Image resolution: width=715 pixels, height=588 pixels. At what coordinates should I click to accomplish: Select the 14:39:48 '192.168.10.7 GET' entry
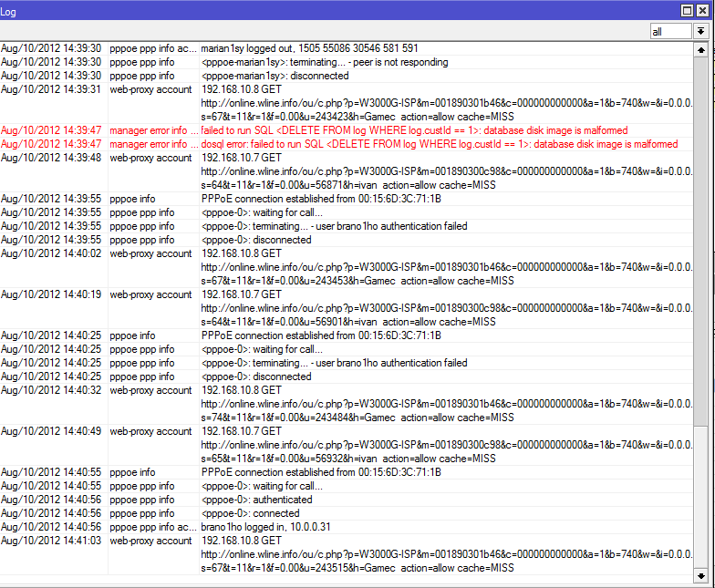click(347, 171)
